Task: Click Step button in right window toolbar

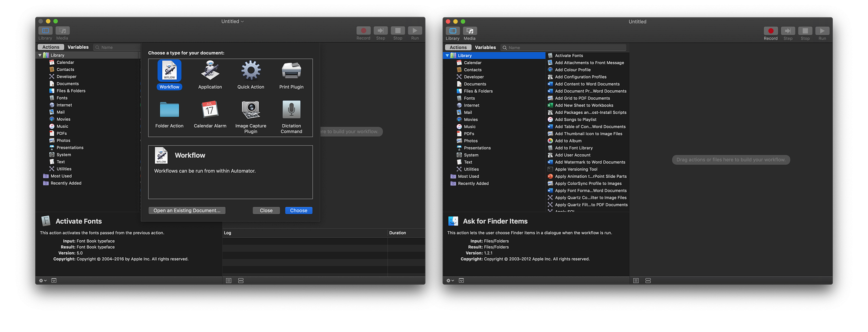Action: point(788,31)
